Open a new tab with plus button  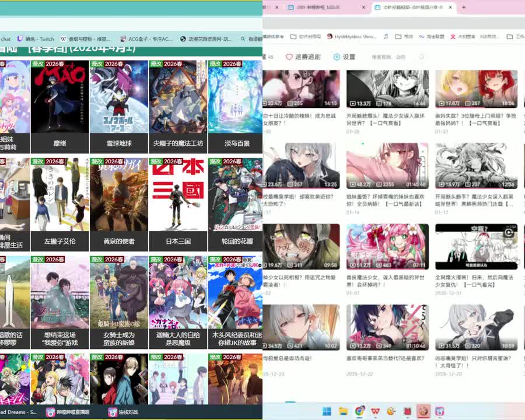(x=464, y=7)
